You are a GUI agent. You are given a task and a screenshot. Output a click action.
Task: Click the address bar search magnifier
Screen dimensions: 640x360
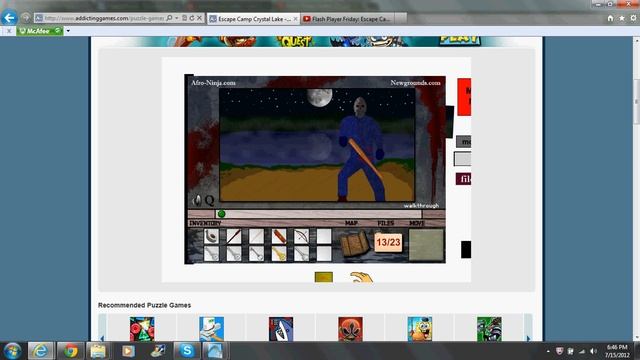coord(169,18)
